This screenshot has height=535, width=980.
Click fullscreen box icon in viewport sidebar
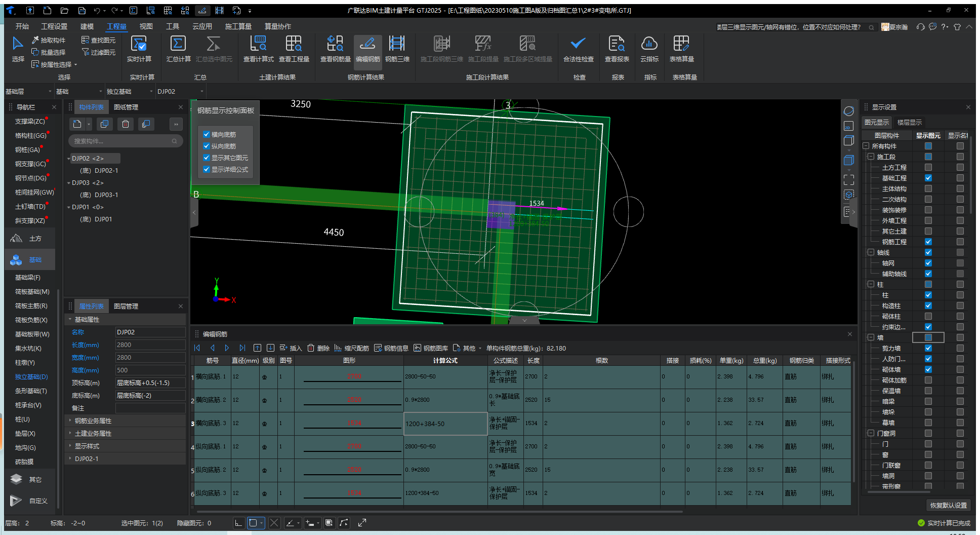point(849,179)
